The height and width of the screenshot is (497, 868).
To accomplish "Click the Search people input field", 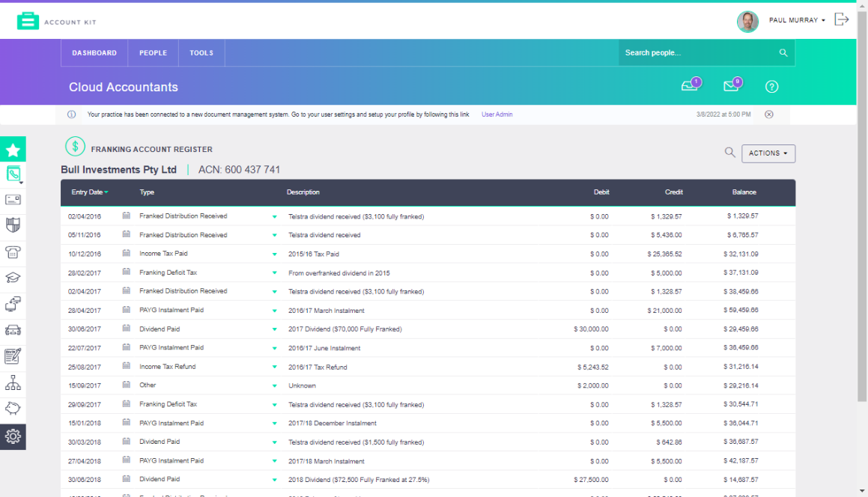I will point(696,52).
